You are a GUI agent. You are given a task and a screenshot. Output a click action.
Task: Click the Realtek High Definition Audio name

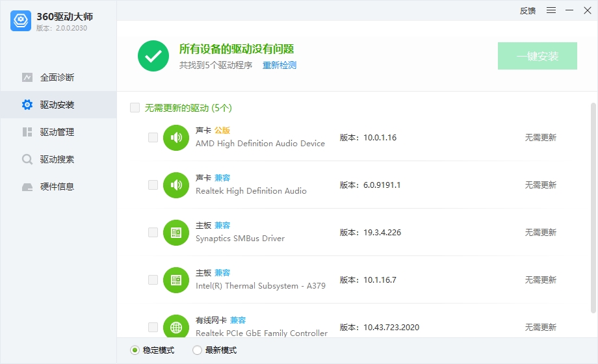click(251, 191)
